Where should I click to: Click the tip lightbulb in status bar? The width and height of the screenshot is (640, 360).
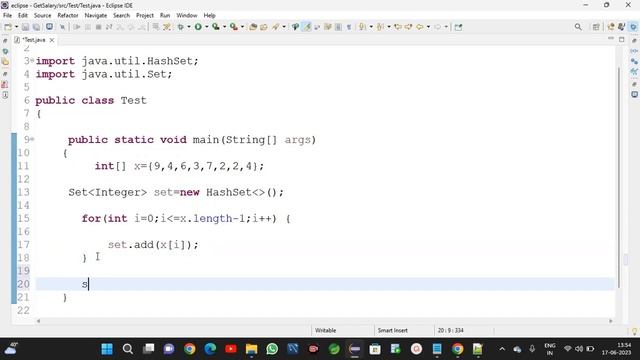pos(634,331)
